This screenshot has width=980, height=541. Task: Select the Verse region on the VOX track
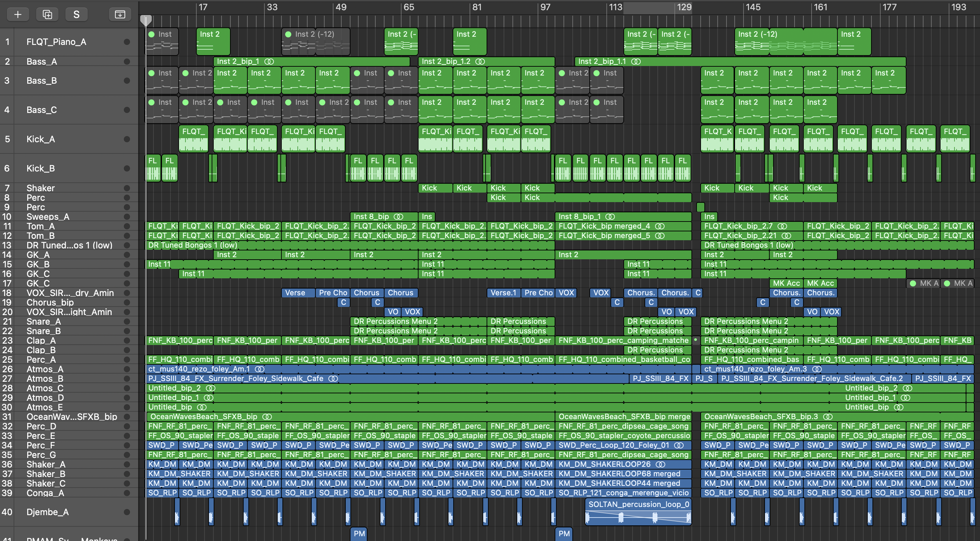pos(298,293)
